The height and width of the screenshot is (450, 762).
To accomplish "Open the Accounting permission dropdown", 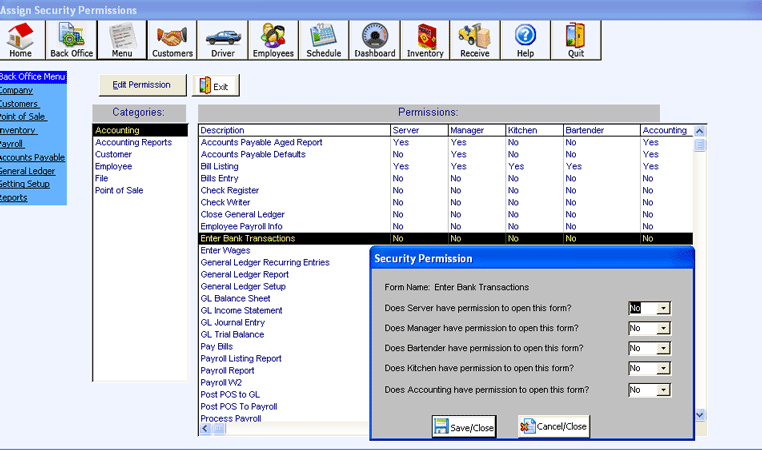I will (663, 390).
